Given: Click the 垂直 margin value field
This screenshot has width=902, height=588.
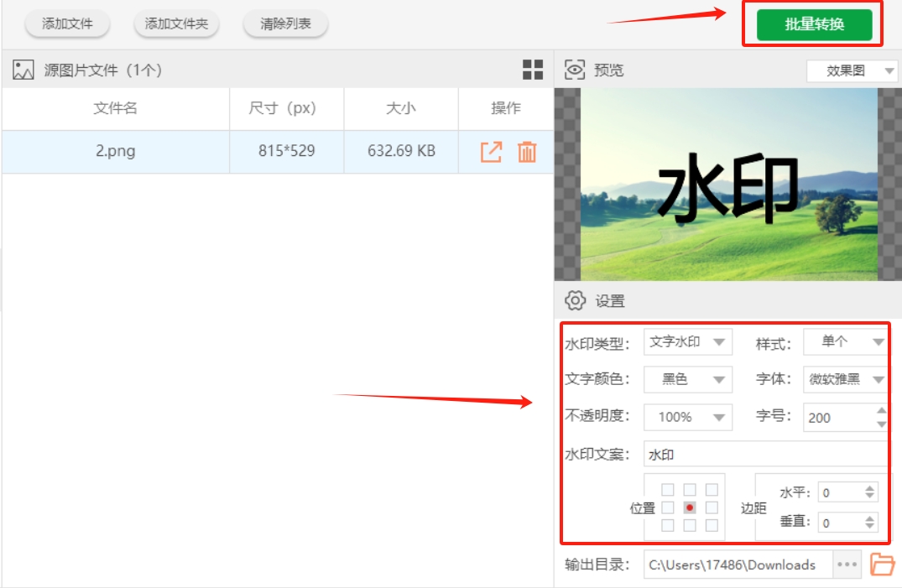Looking at the screenshot, I should click(841, 523).
